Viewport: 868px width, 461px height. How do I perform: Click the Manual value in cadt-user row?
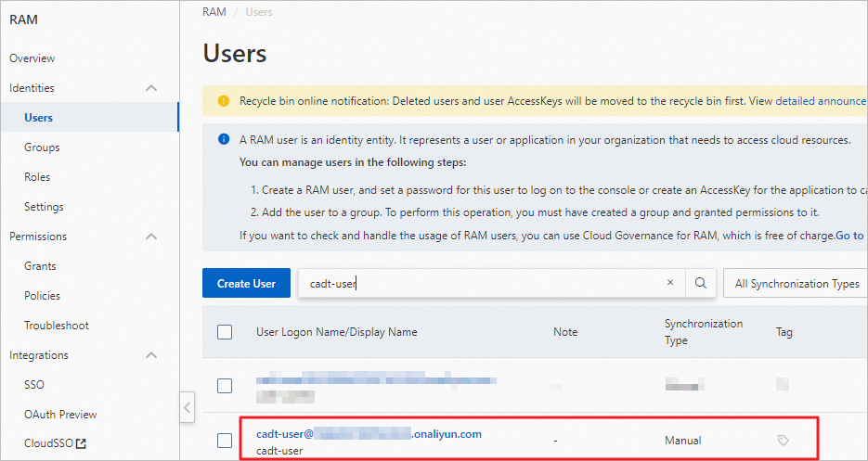[683, 441]
